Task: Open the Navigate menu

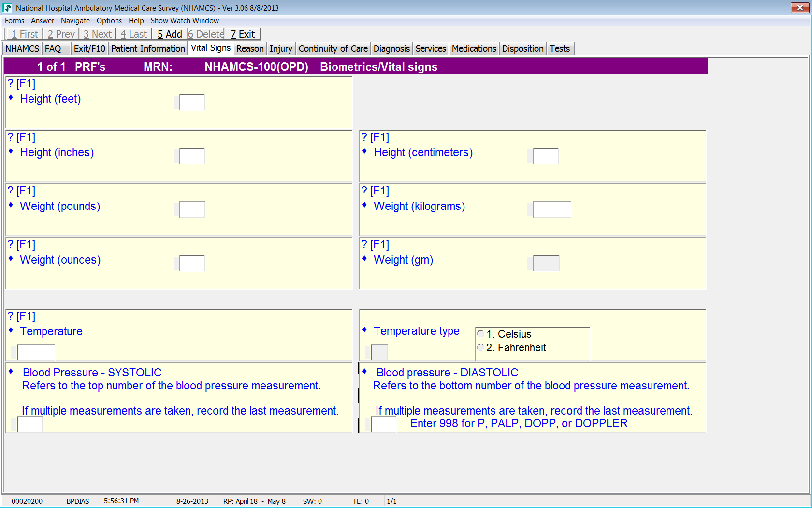Action: pos(75,21)
